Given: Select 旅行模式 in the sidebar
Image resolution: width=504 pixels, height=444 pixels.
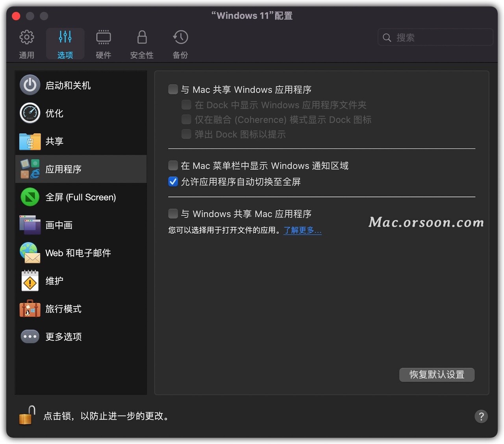Looking at the screenshot, I should pyautogui.click(x=81, y=309).
